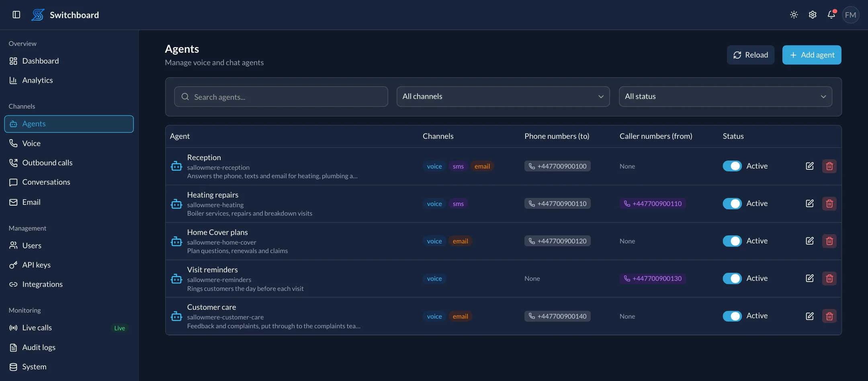Open Integrations in Management section
Viewport: 868px width, 381px height.
[x=69, y=284]
